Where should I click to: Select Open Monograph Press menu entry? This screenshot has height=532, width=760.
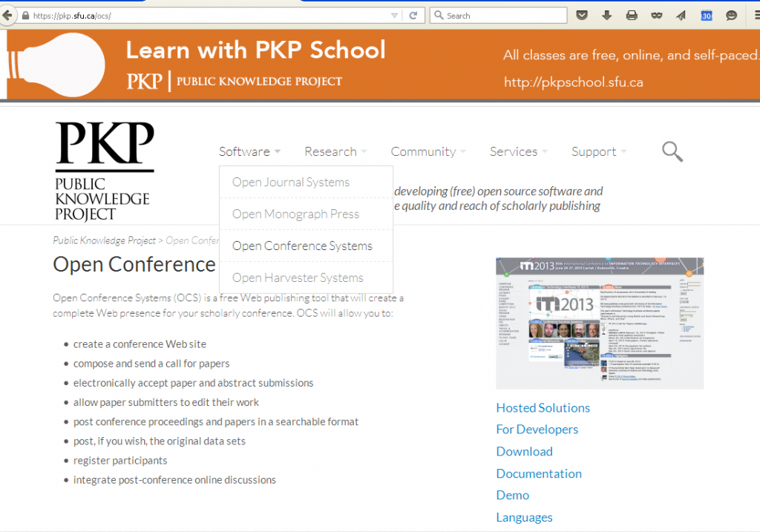tap(295, 214)
